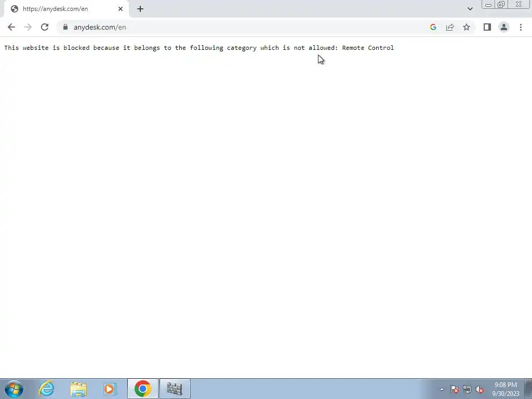Close the Chrome window
Viewport: 532px width, 399px height.
coord(518,5)
